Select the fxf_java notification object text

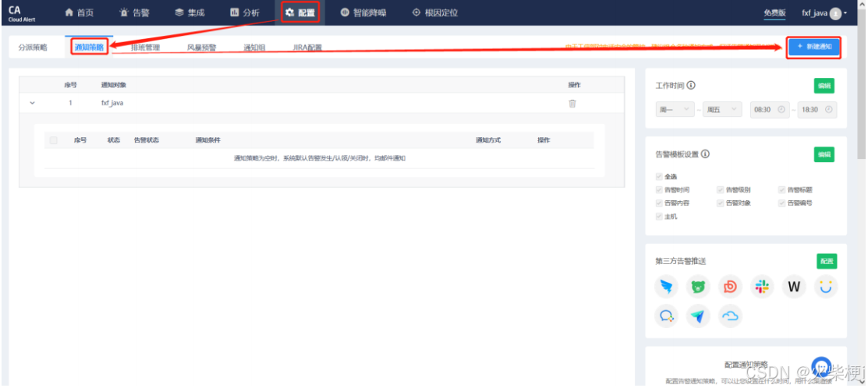pos(112,103)
